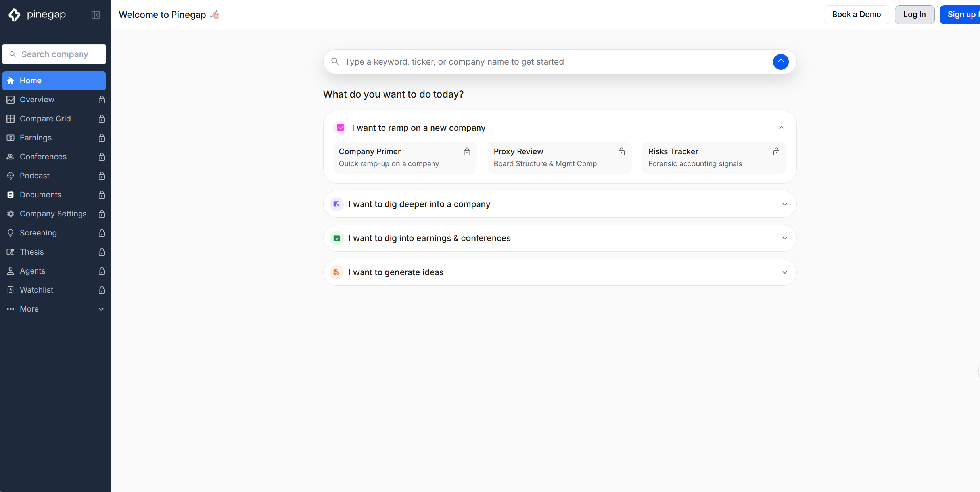Click the Book a Demo button
The image size is (980, 492).
pyautogui.click(x=857, y=15)
